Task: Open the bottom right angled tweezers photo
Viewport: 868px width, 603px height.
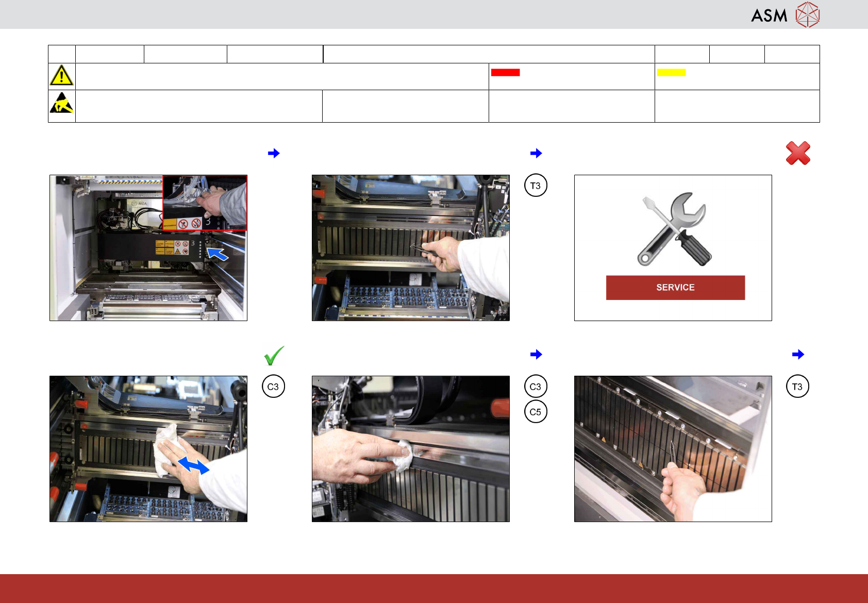Action: [673, 449]
